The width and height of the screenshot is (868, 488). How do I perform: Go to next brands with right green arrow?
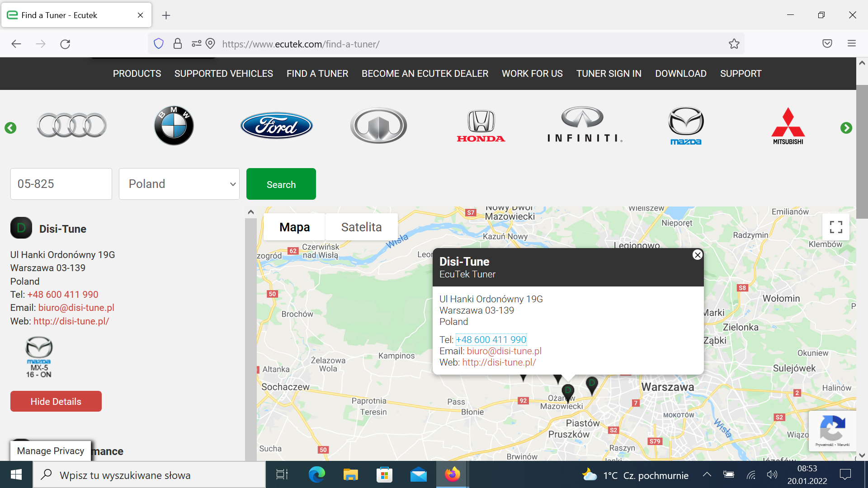846,128
